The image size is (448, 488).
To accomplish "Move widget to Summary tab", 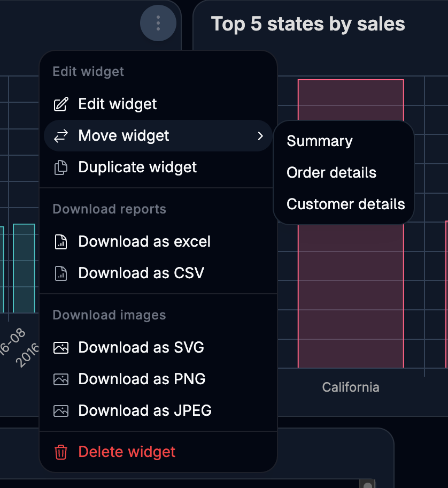I will click(320, 141).
